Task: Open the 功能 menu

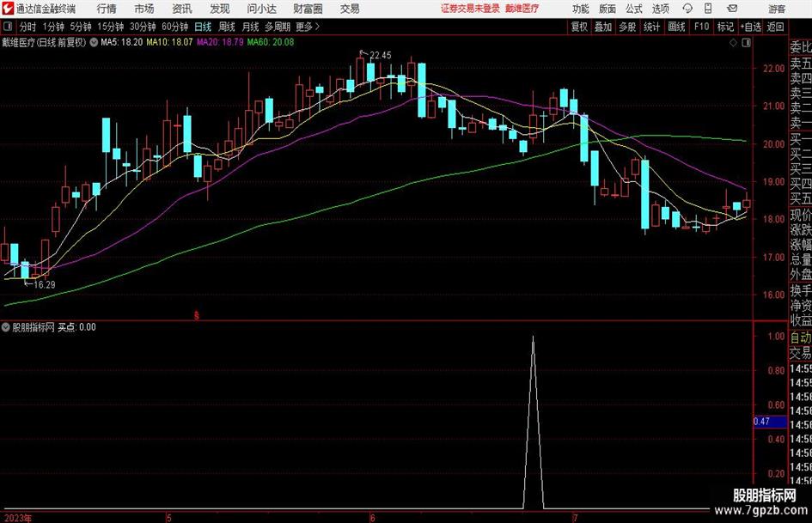Action: pyautogui.click(x=581, y=9)
